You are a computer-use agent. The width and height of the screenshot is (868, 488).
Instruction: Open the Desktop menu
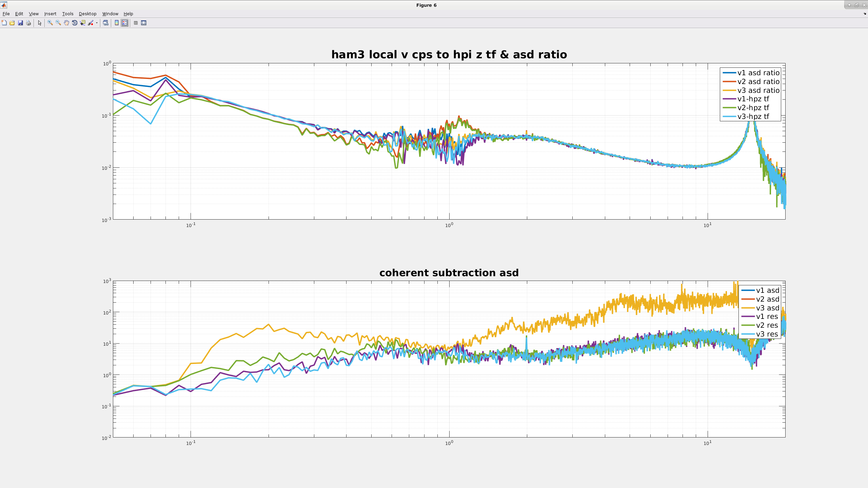point(88,14)
